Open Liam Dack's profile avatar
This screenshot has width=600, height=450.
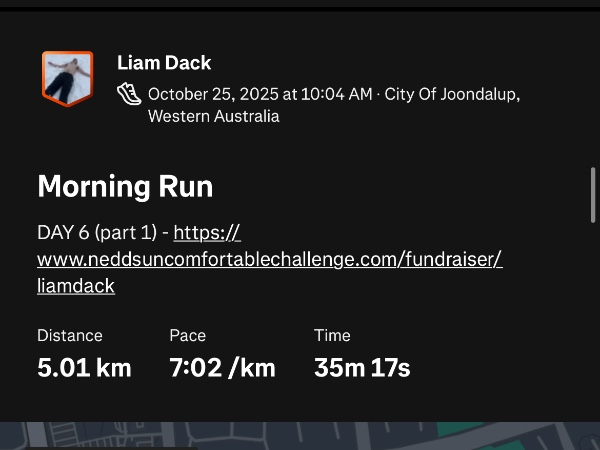[67, 78]
